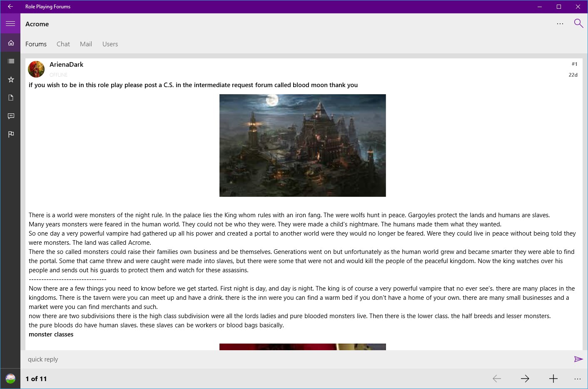Click the flag report icon in sidebar
Screen dimensions: 588x389
10,134
